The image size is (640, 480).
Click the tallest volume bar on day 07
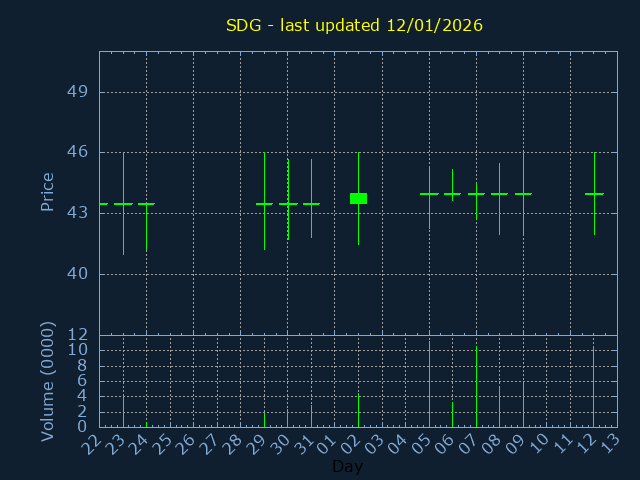tap(476, 386)
